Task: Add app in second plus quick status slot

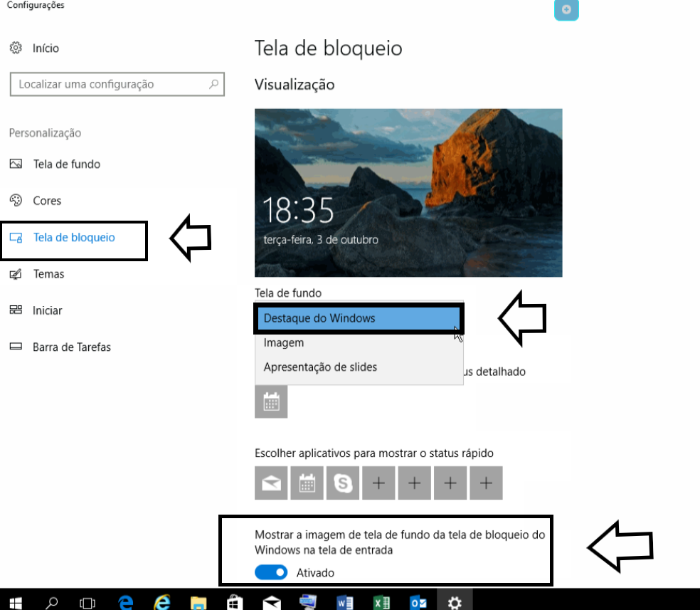Action: pyautogui.click(x=414, y=483)
